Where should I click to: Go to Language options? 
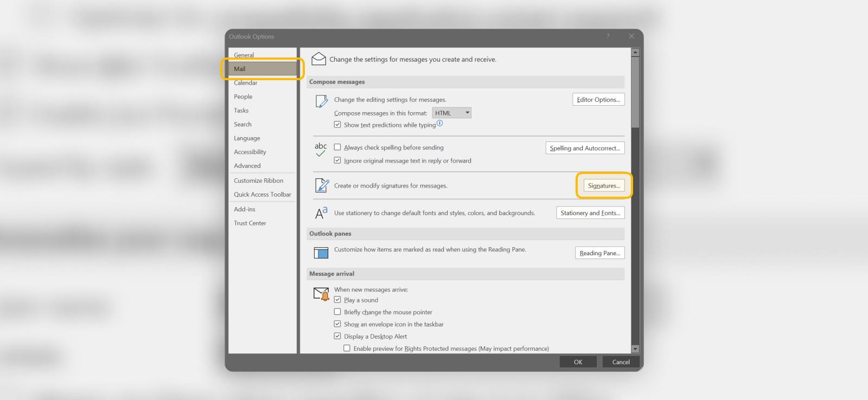[263, 138]
